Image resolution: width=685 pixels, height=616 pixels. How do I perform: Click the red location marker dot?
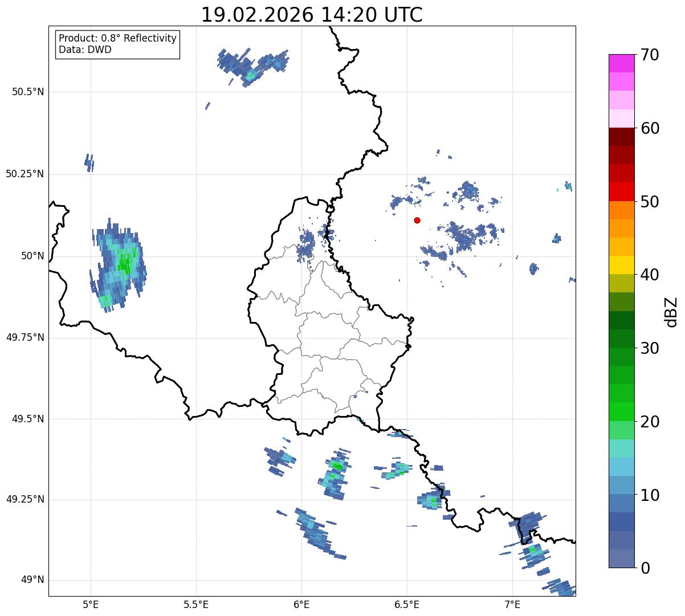(417, 220)
